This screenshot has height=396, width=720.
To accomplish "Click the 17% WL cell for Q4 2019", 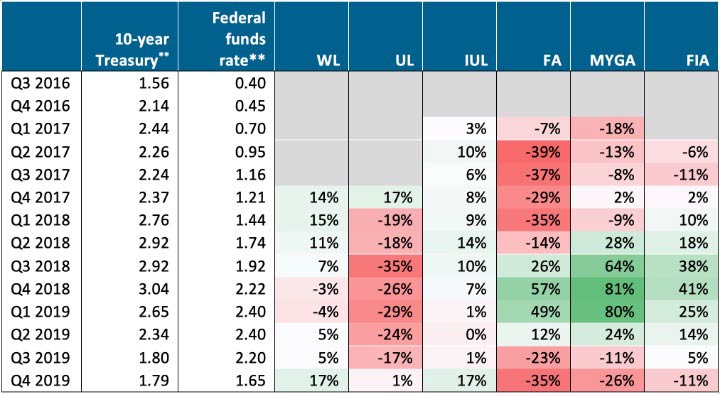I will point(311,380).
